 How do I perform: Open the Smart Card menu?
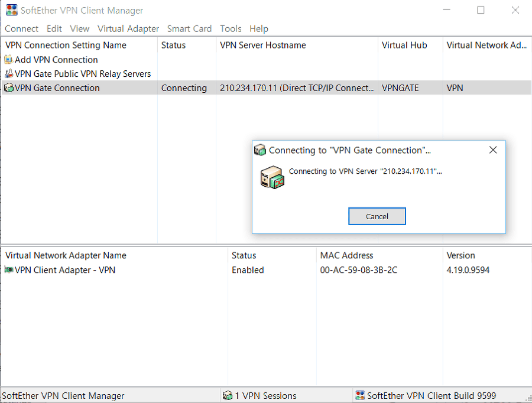(x=189, y=29)
